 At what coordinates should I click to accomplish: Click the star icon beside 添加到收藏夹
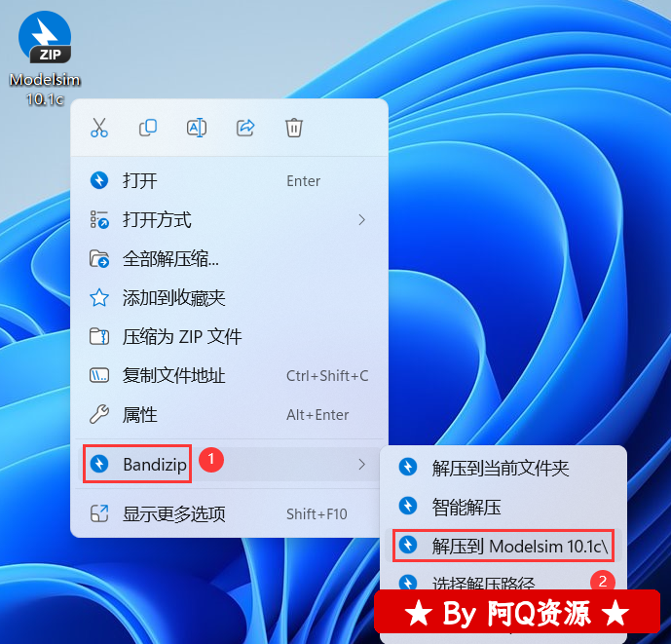click(99, 297)
